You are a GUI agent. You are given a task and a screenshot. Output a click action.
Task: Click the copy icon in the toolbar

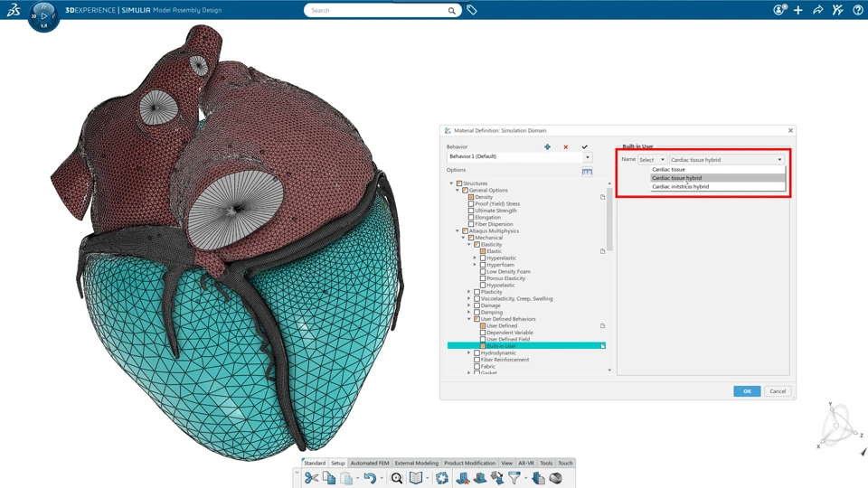point(329,478)
